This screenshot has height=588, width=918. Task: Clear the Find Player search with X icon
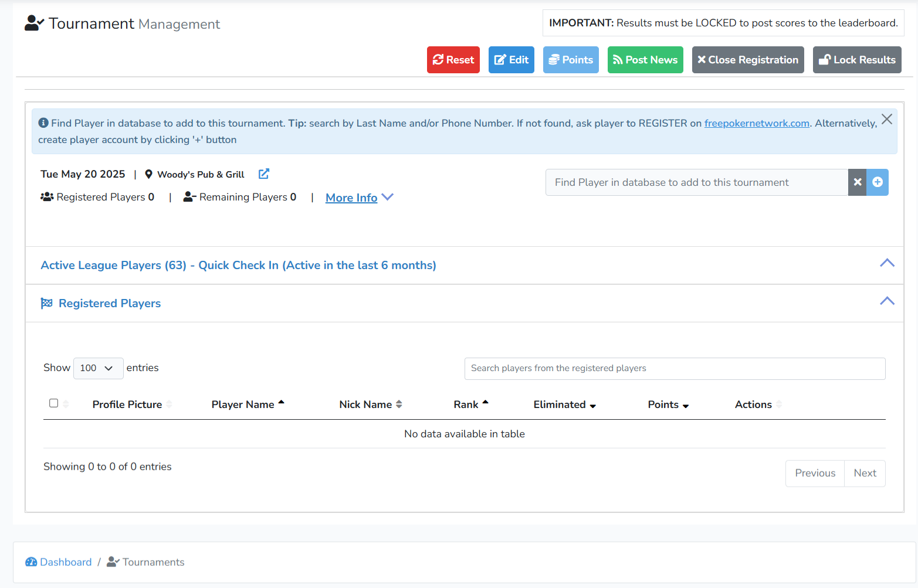coord(857,182)
